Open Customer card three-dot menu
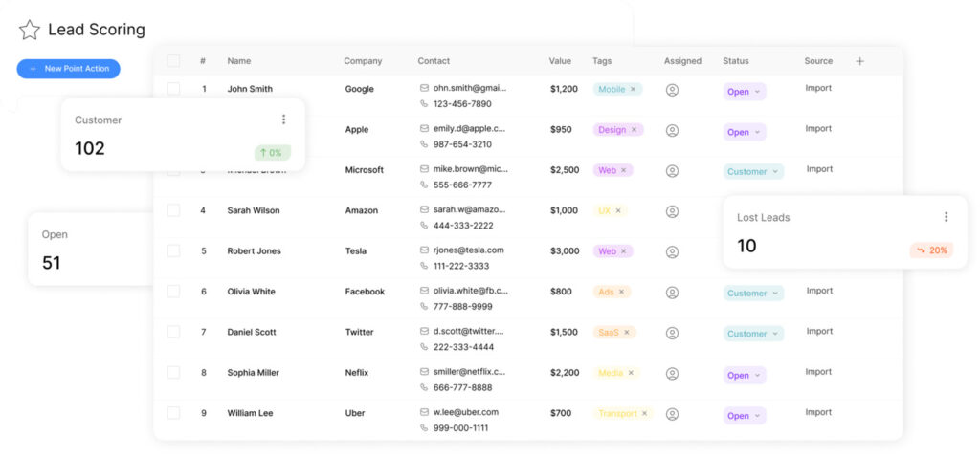Image resolution: width=980 pixels, height=457 pixels. [x=283, y=120]
